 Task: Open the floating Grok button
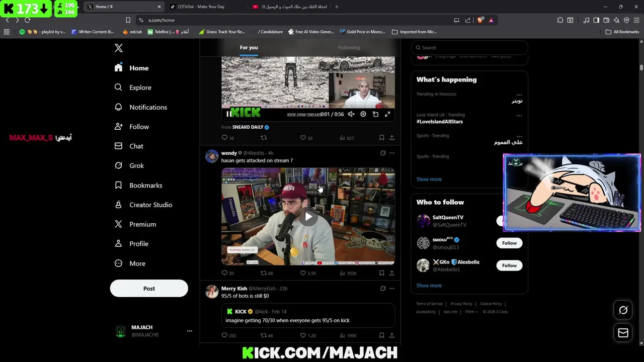[x=623, y=310]
